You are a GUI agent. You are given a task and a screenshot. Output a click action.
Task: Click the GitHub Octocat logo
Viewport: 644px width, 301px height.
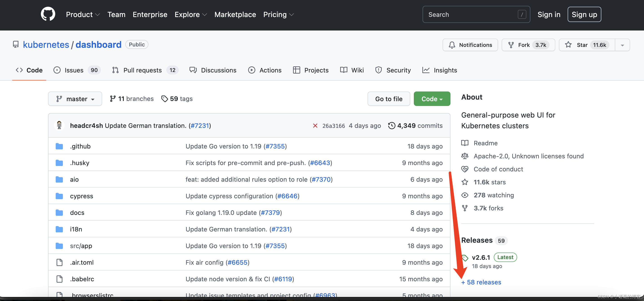click(x=48, y=14)
